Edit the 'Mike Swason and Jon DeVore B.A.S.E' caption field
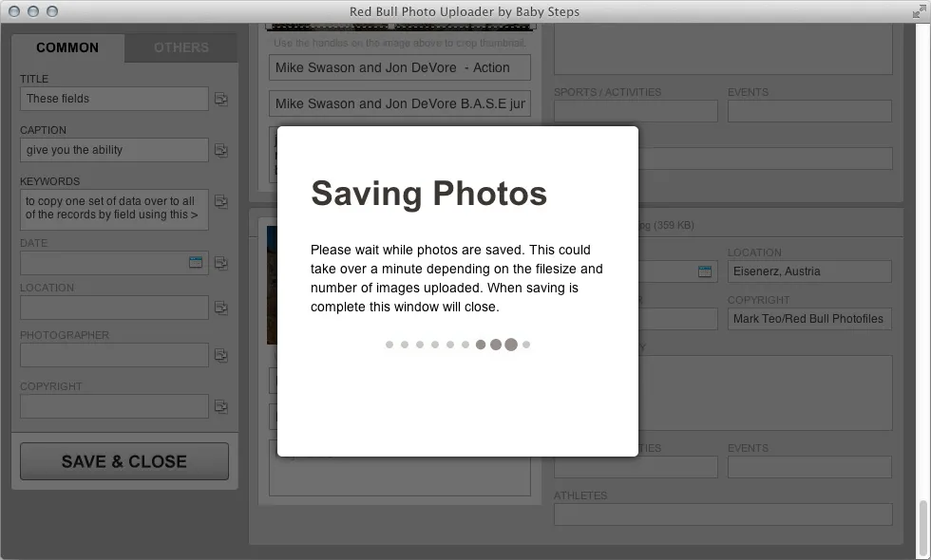The image size is (931, 560). pyautogui.click(x=400, y=103)
